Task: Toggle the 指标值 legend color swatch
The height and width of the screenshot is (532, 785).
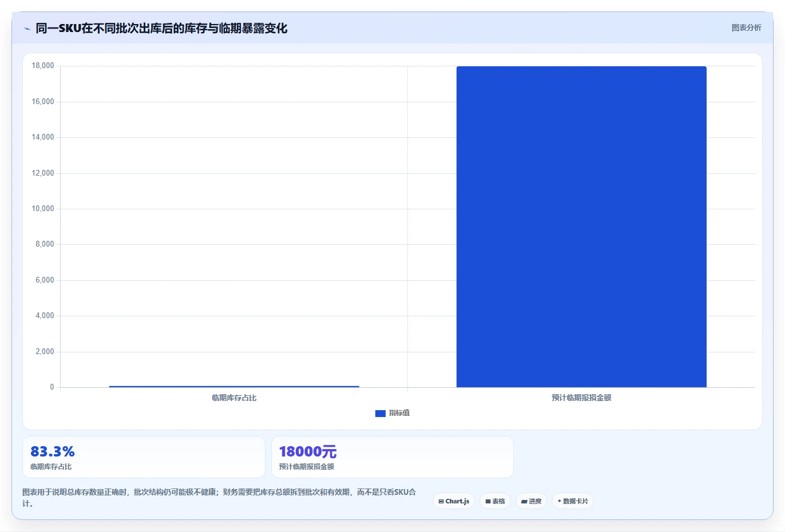Action: pos(380,413)
